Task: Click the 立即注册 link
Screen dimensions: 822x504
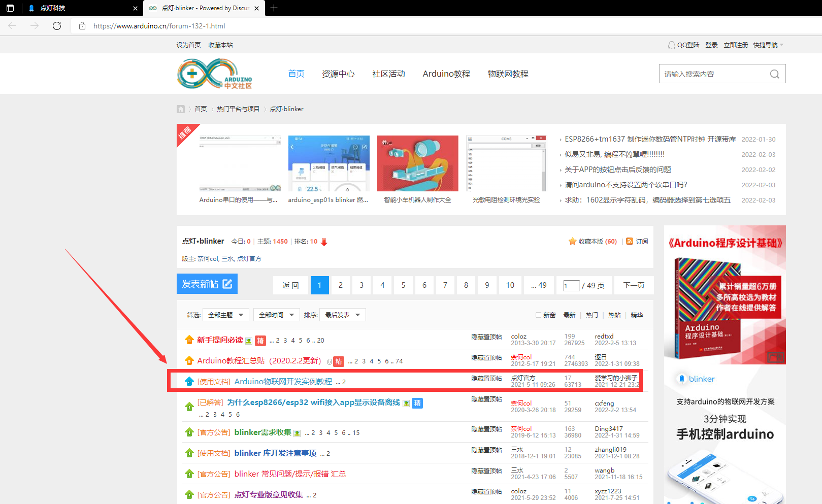Action: tap(736, 45)
